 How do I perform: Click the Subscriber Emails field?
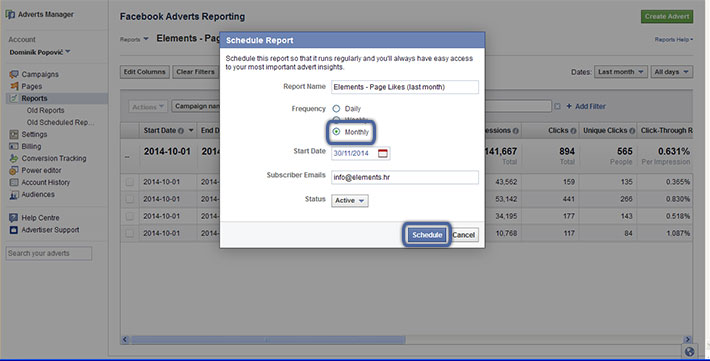[x=405, y=178]
